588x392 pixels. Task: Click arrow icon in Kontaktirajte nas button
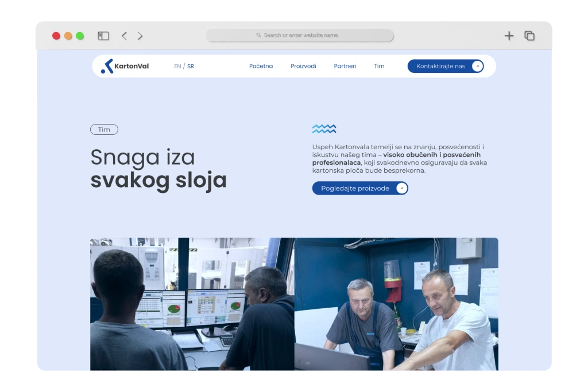click(x=477, y=66)
